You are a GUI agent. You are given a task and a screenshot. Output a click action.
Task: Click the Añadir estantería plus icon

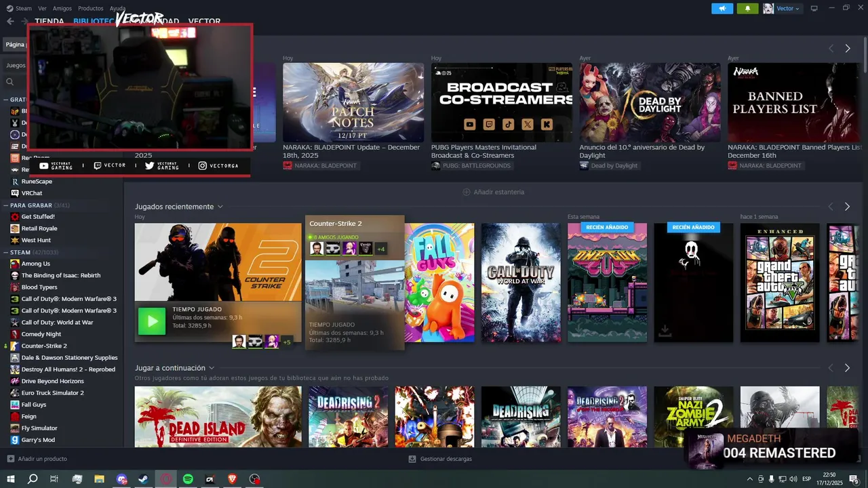(467, 192)
